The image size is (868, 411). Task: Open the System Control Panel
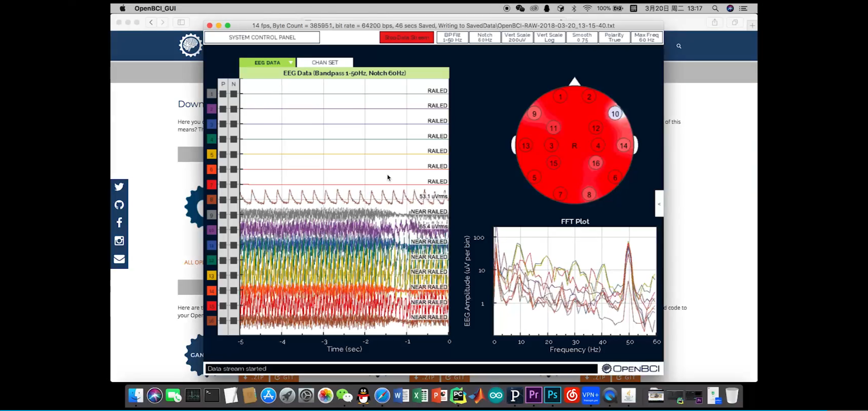point(262,37)
